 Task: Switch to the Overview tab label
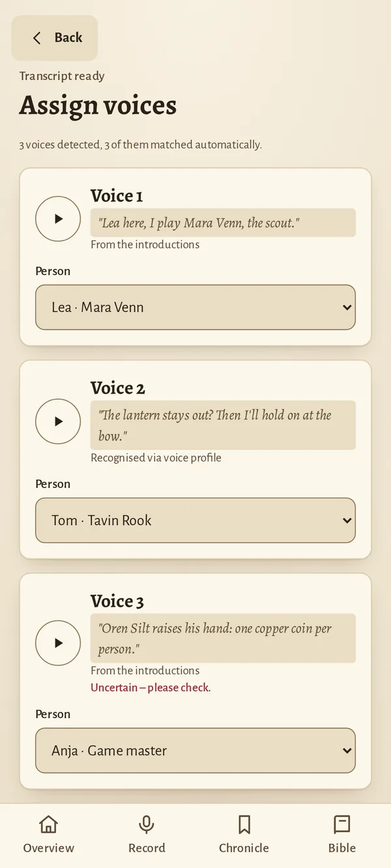[x=49, y=848]
